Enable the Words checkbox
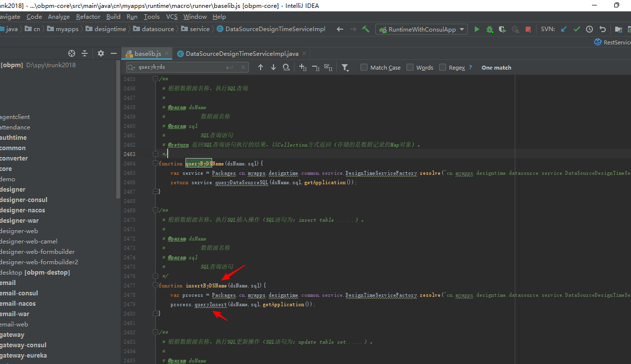631x364 pixels. 410,67
